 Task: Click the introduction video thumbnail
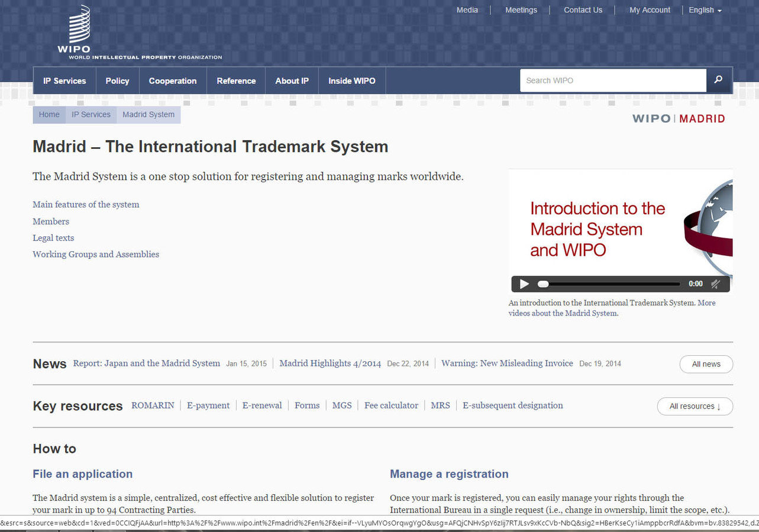click(621, 223)
